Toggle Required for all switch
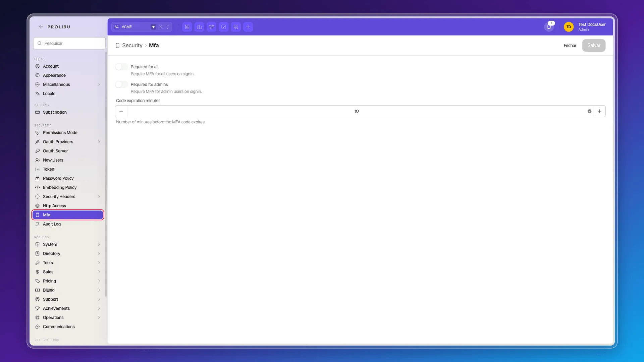This screenshot has height=362, width=644. coord(121,67)
